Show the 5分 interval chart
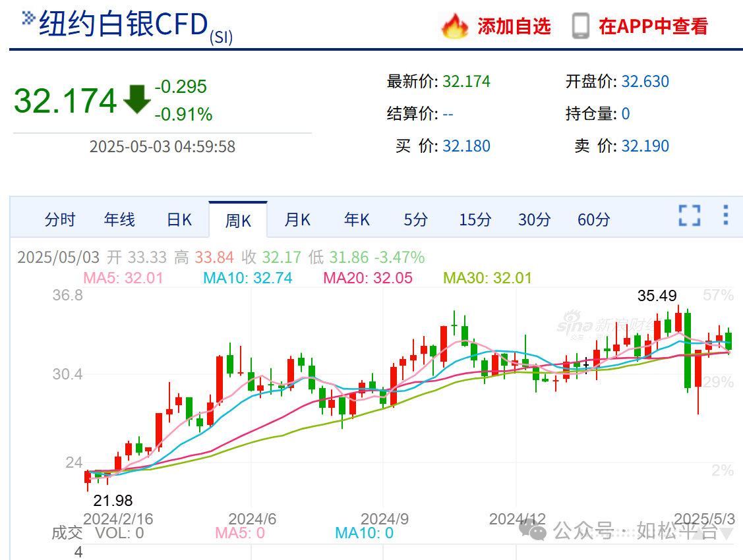This screenshot has width=743, height=560. (x=416, y=220)
